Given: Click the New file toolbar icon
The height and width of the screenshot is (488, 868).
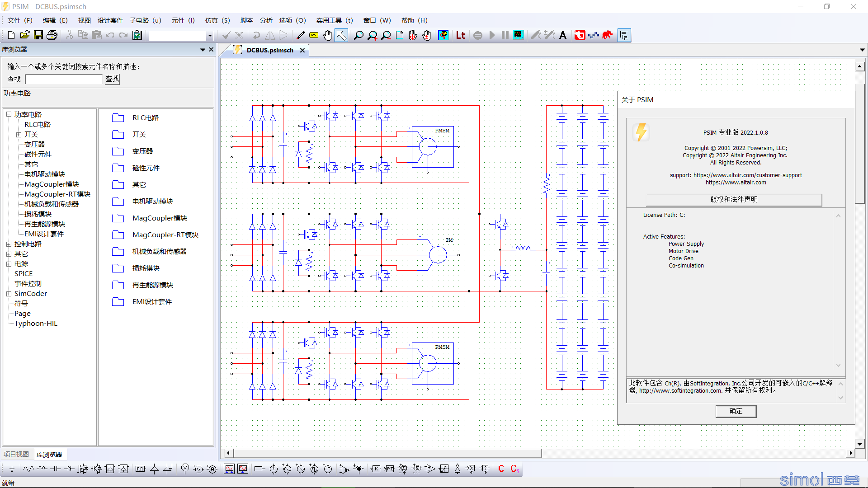Looking at the screenshot, I should click(x=11, y=35).
